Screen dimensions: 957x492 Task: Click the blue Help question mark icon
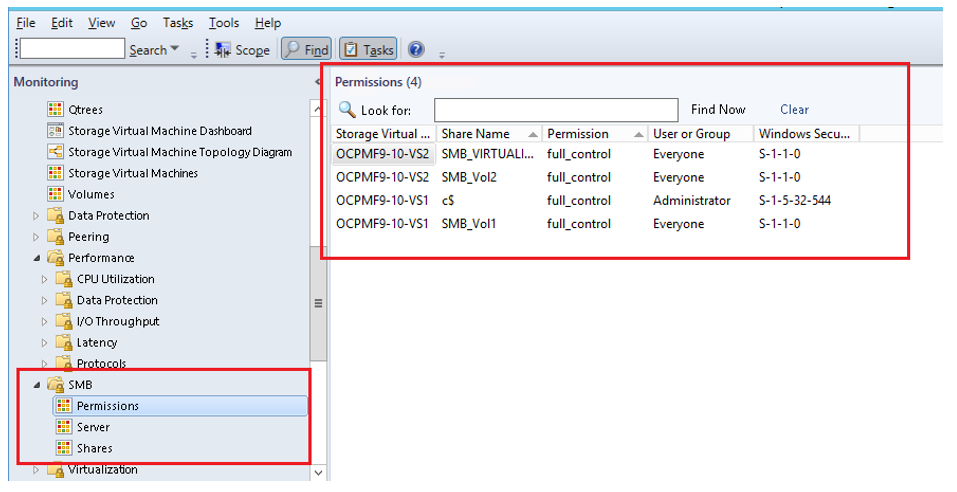click(x=416, y=49)
